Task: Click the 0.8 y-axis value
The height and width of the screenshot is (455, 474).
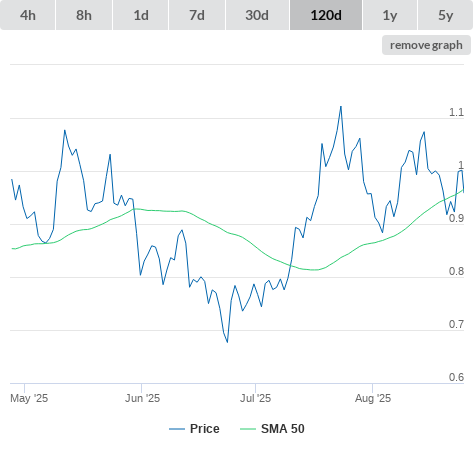Action: (x=456, y=271)
